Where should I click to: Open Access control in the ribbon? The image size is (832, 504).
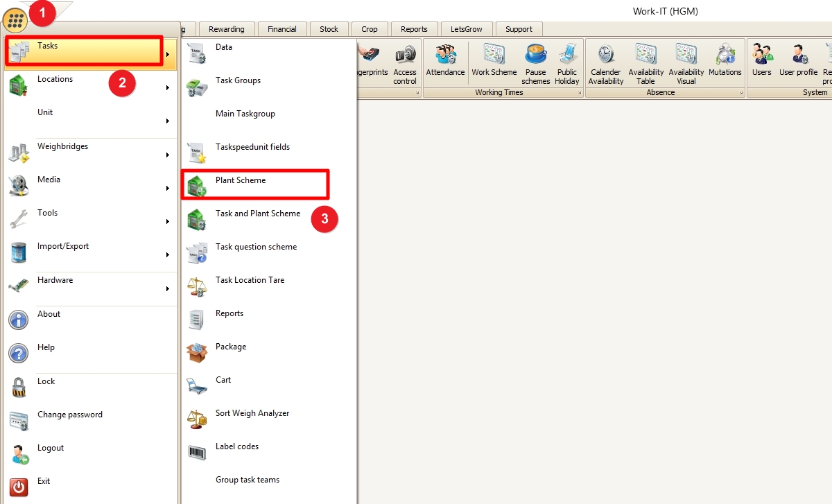(x=405, y=63)
